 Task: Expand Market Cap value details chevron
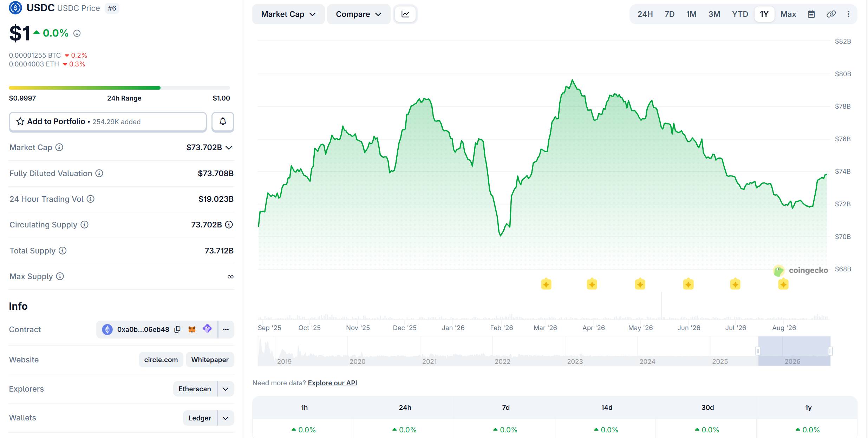(x=229, y=148)
